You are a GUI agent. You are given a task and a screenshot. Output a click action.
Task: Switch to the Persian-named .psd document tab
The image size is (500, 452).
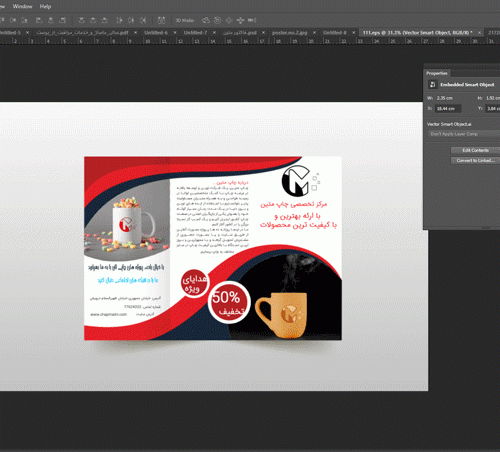(240, 33)
